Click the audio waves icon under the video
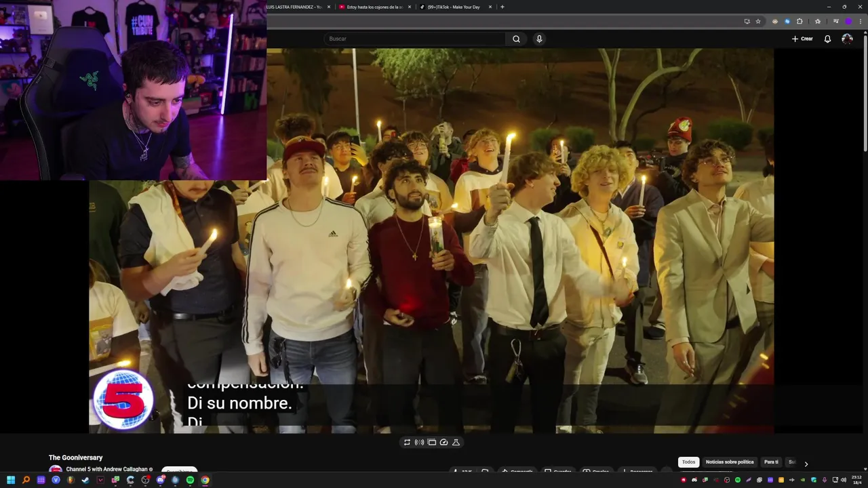Image resolution: width=868 pixels, height=488 pixels. [419, 442]
